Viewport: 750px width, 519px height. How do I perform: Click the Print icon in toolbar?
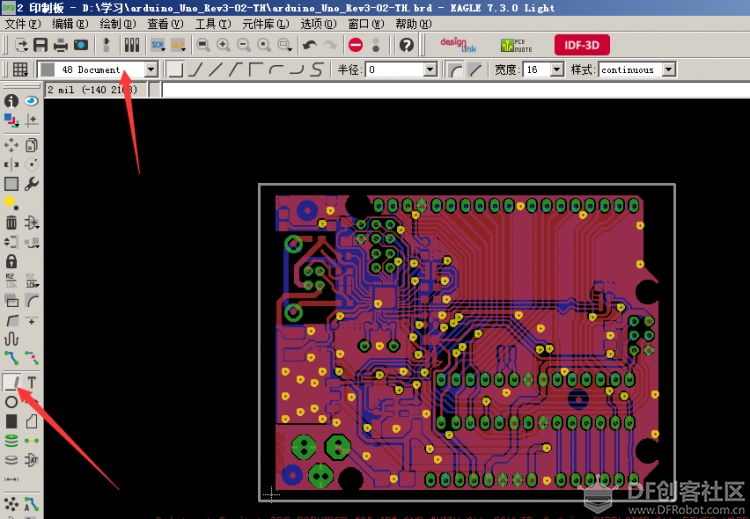(x=61, y=45)
